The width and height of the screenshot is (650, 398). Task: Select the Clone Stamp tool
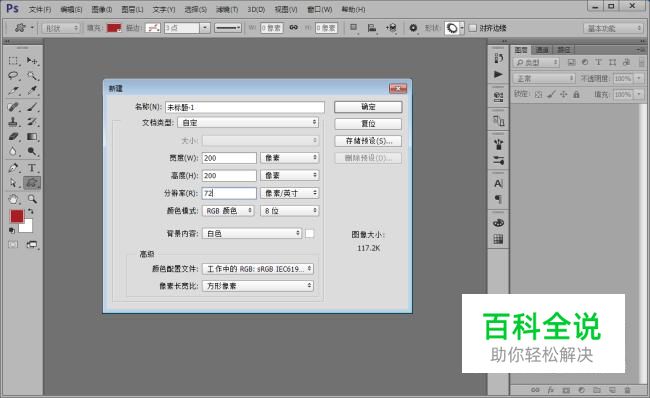13,122
